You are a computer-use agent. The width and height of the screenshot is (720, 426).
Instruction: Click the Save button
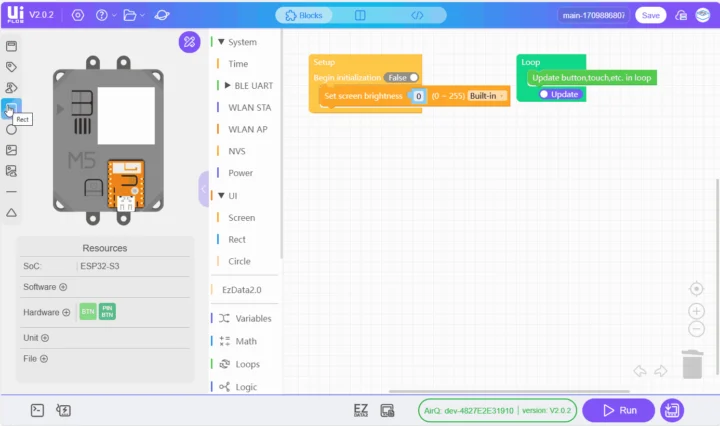click(x=650, y=15)
